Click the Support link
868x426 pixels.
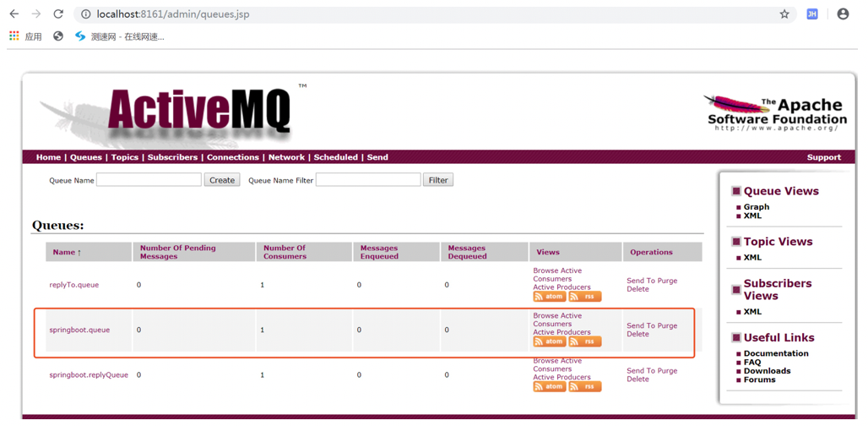824,157
